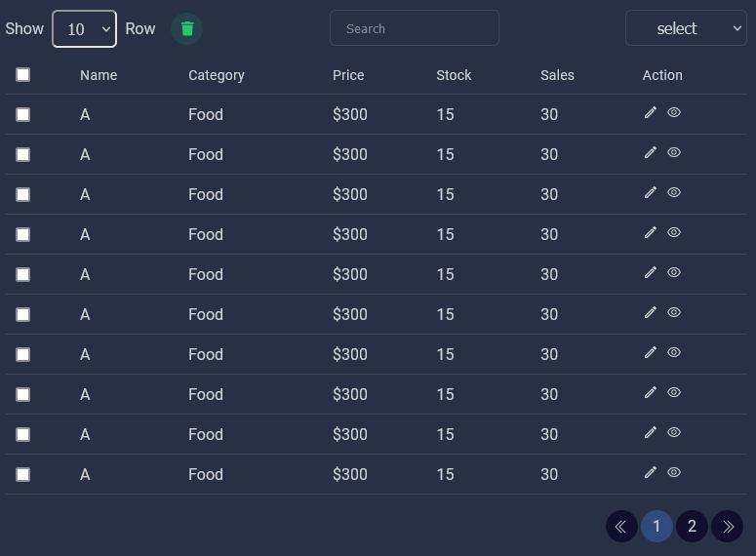Focus the Search input field
The width and height of the screenshot is (756, 556).
[x=415, y=28]
